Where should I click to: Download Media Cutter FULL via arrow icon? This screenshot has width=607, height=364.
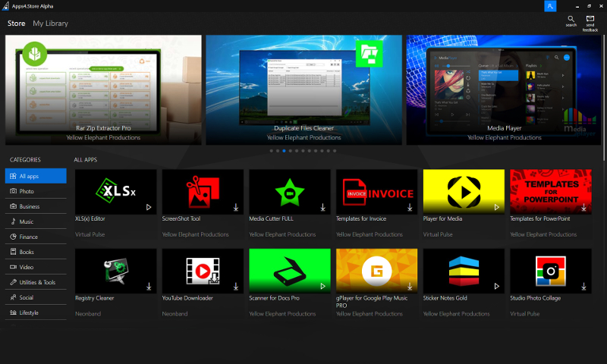(323, 207)
